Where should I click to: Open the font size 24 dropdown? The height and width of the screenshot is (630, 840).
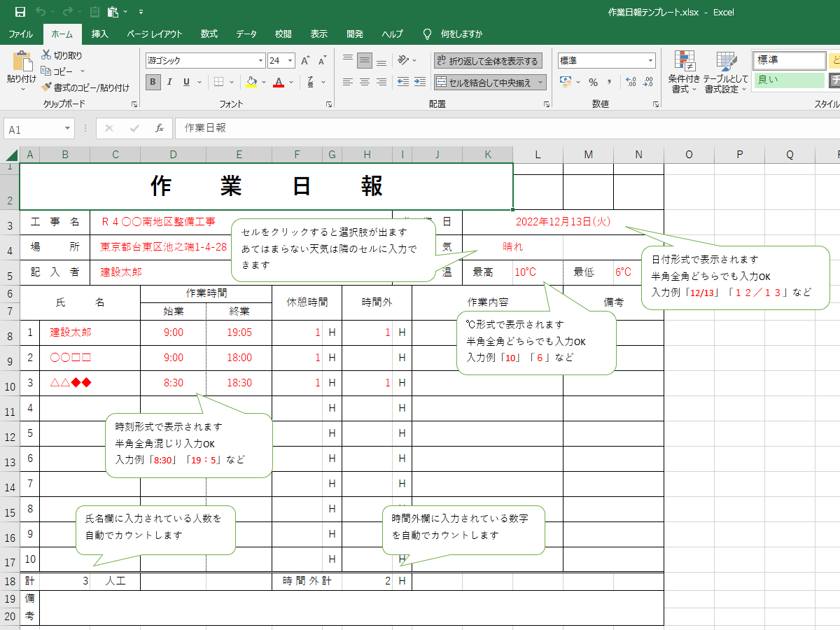click(x=290, y=61)
